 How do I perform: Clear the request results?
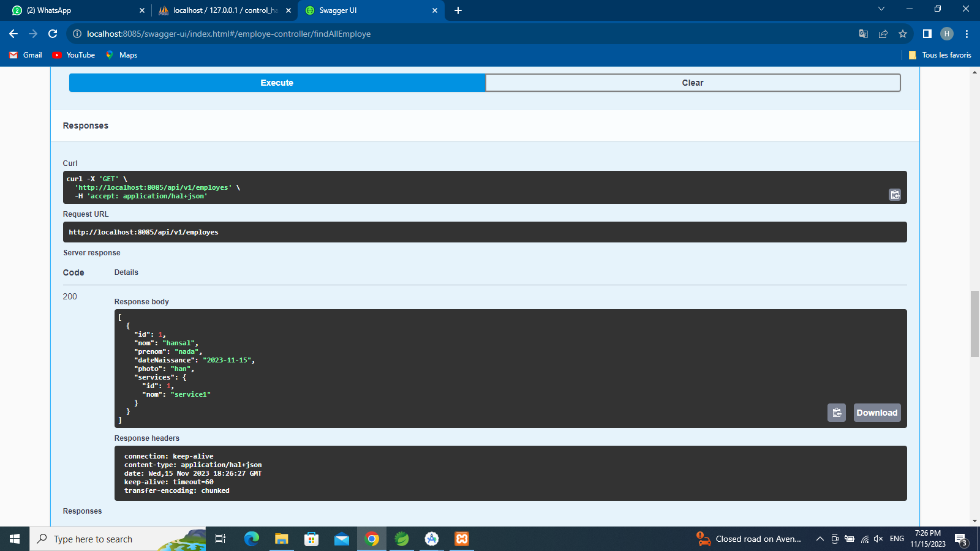pos(692,82)
